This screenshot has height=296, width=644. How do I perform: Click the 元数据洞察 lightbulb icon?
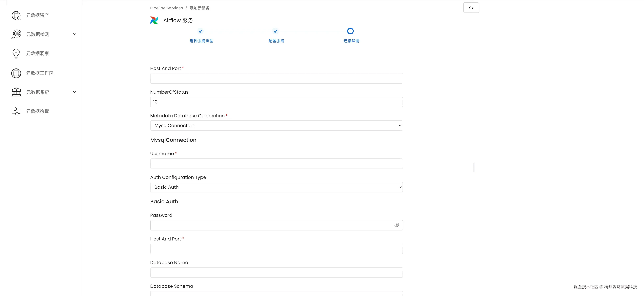[x=16, y=53]
